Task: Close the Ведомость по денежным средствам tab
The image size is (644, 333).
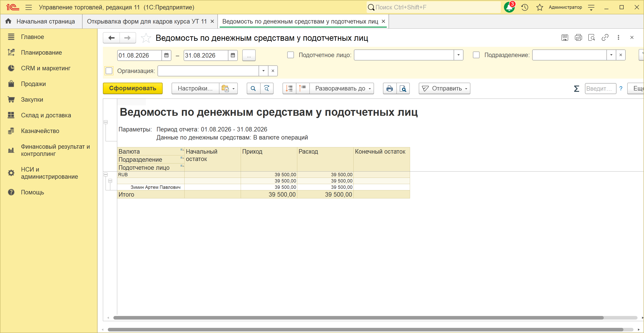Action: click(x=383, y=21)
